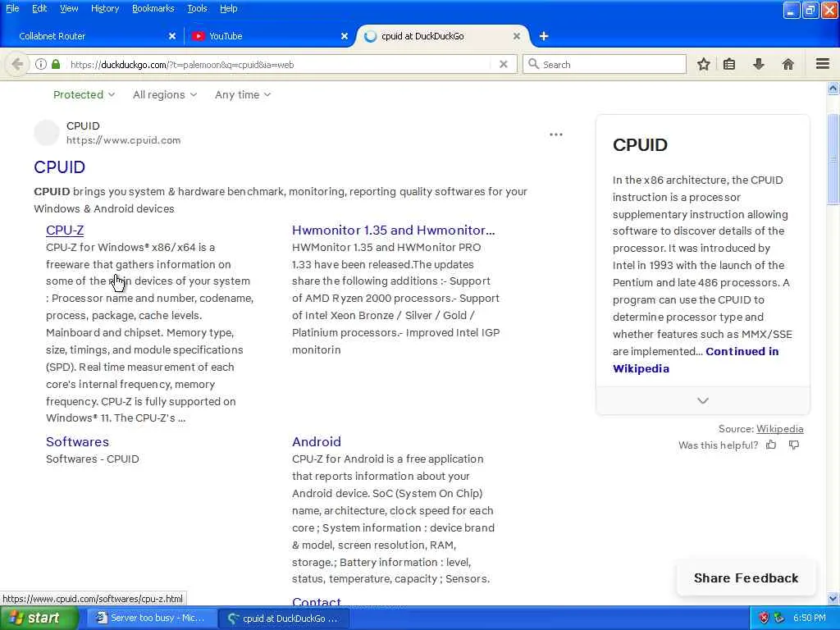Image resolution: width=840 pixels, height=630 pixels.
Task: Open the Bookmarks menu
Action: (x=153, y=8)
